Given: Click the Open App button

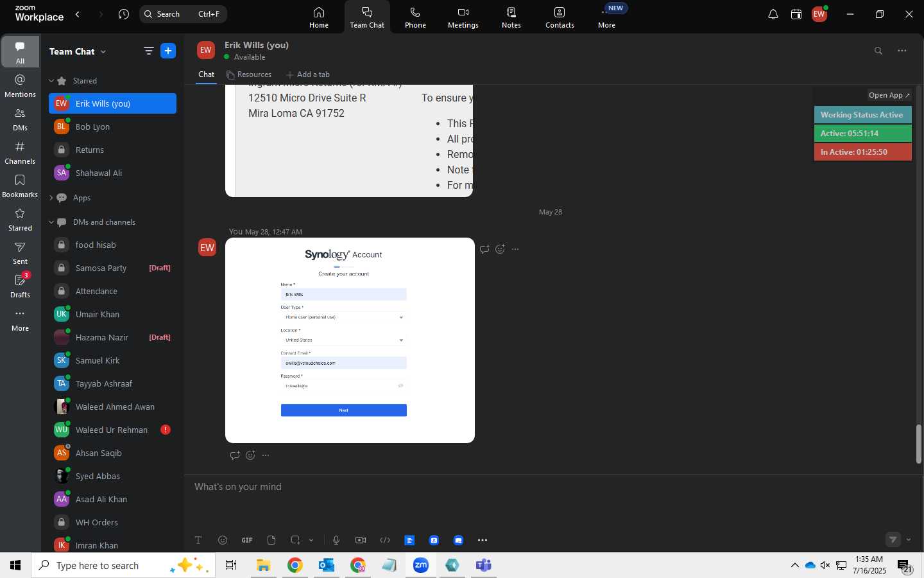Looking at the screenshot, I should [x=889, y=95].
